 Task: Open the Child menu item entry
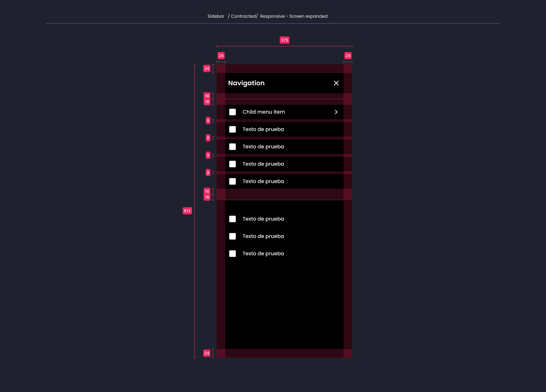284,112
